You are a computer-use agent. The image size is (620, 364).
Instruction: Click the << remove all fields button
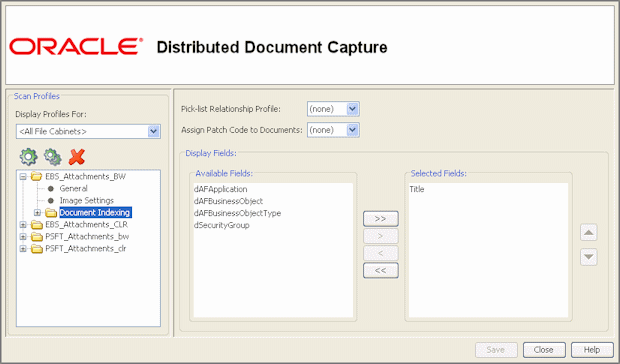tap(380, 270)
